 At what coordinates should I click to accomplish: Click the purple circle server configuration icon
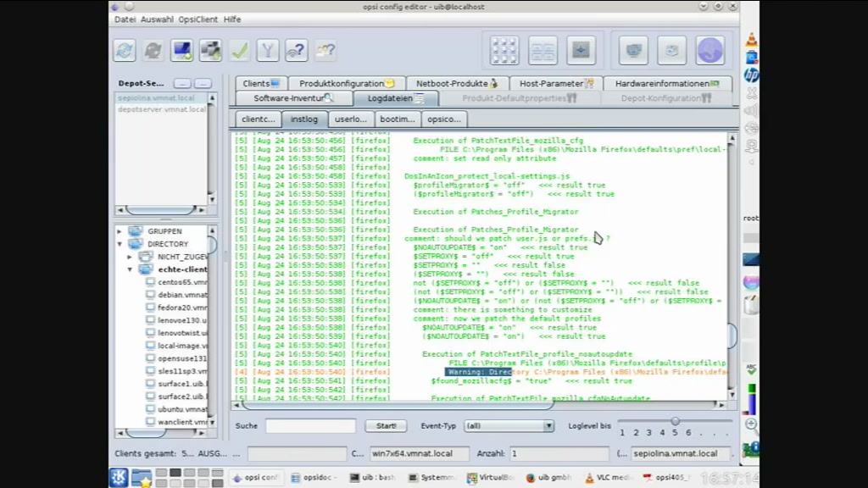pyautogui.click(x=710, y=50)
